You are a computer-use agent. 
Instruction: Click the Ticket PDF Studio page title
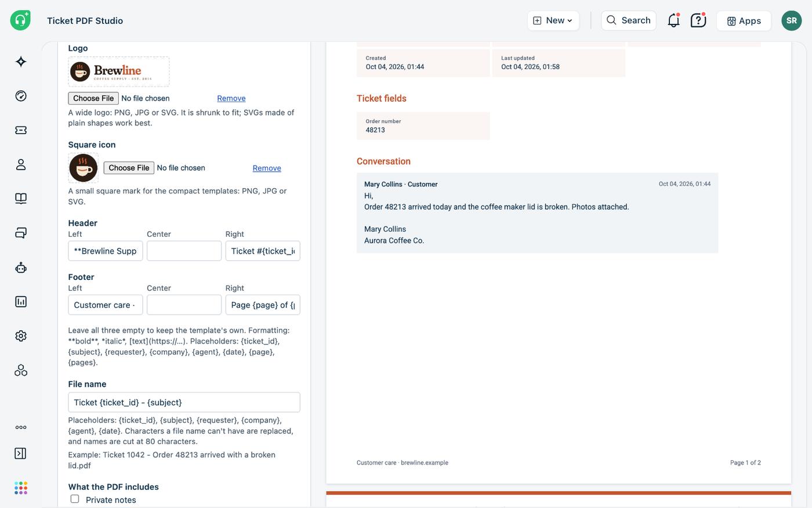[85, 20]
